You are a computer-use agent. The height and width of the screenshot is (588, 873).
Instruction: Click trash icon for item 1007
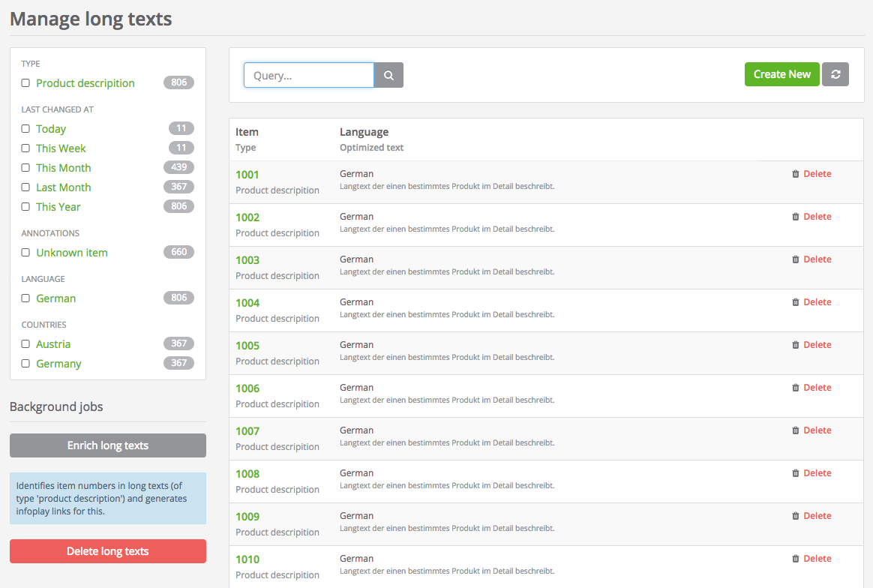click(x=796, y=430)
